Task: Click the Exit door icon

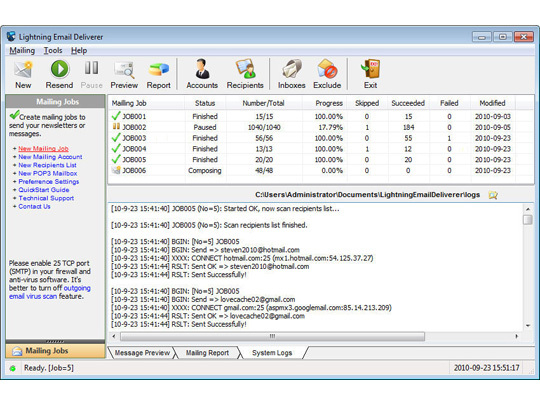Action: (370, 69)
